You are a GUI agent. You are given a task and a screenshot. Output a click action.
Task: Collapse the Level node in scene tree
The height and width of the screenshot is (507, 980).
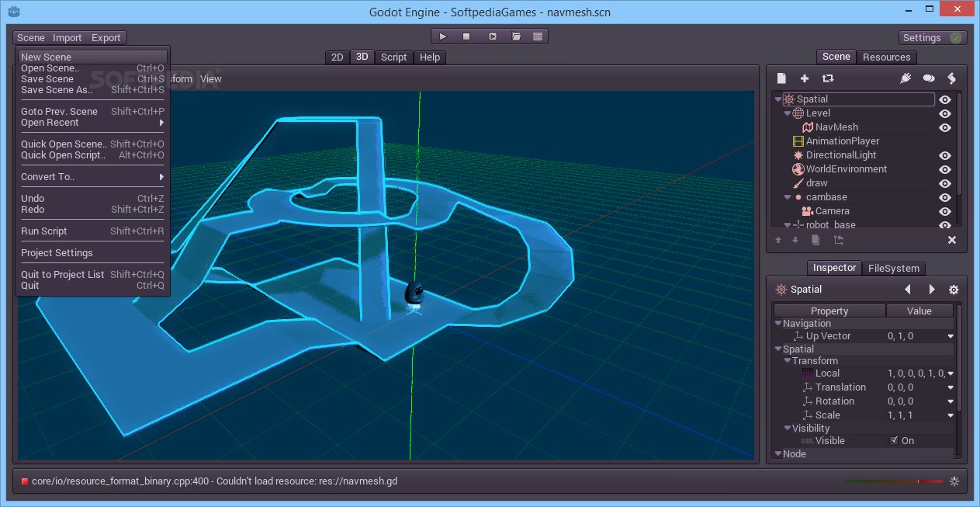(x=787, y=113)
